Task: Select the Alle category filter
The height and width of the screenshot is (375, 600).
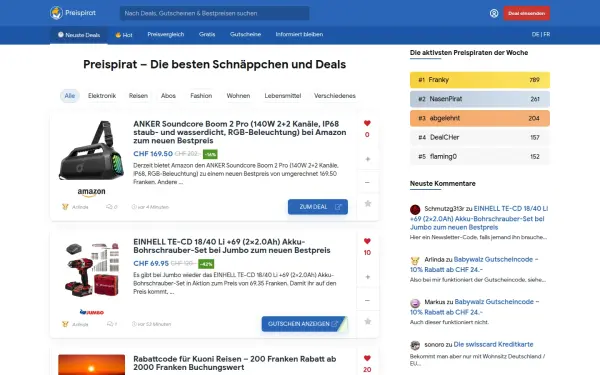Action: click(70, 96)
